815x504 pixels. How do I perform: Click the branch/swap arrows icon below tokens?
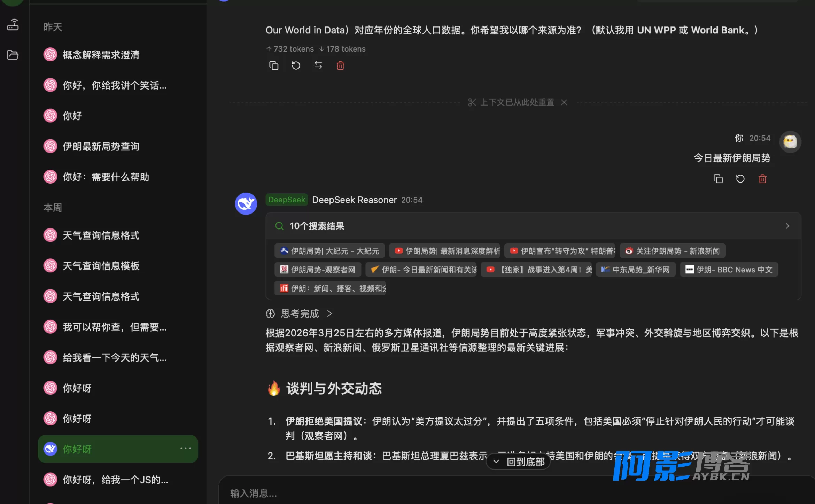pos(318,65)
